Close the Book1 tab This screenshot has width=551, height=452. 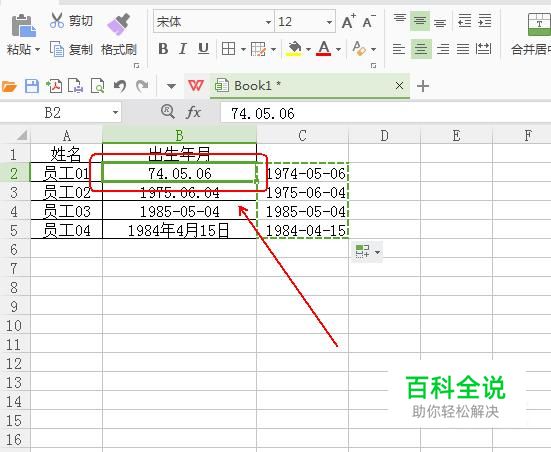pos(399,85)
